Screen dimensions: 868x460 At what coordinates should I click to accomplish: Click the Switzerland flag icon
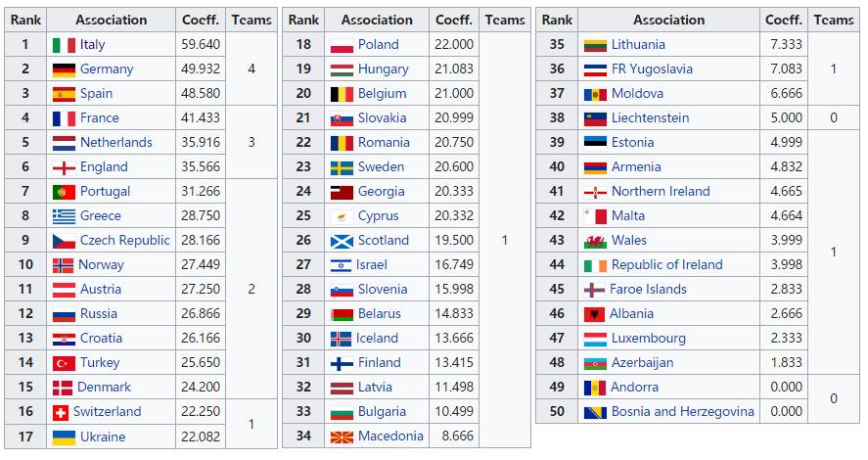tap(60, 412)
